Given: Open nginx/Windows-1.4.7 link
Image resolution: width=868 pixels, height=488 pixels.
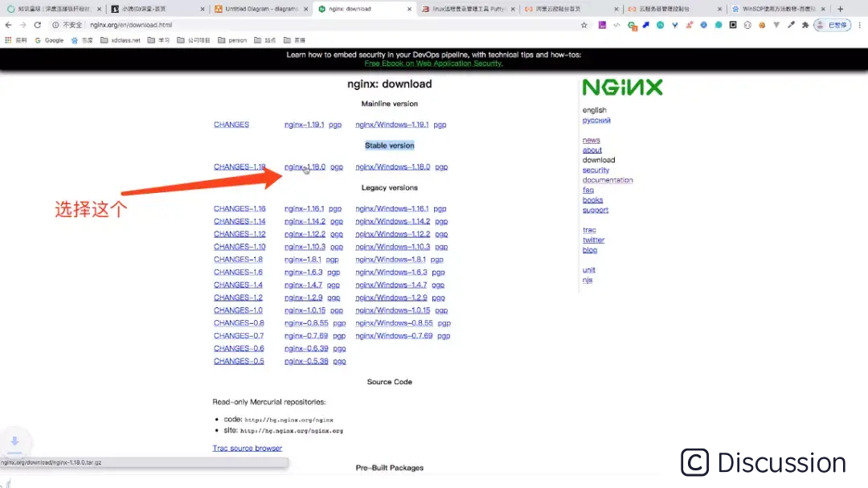Looking at the screenshot, I should click(391, 285).
